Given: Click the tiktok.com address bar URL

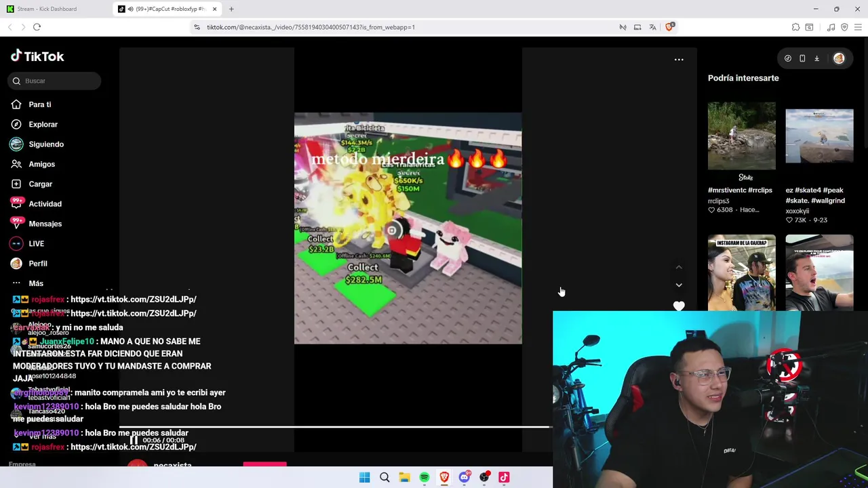Looking at the screenshot, I should pos(311,27).
